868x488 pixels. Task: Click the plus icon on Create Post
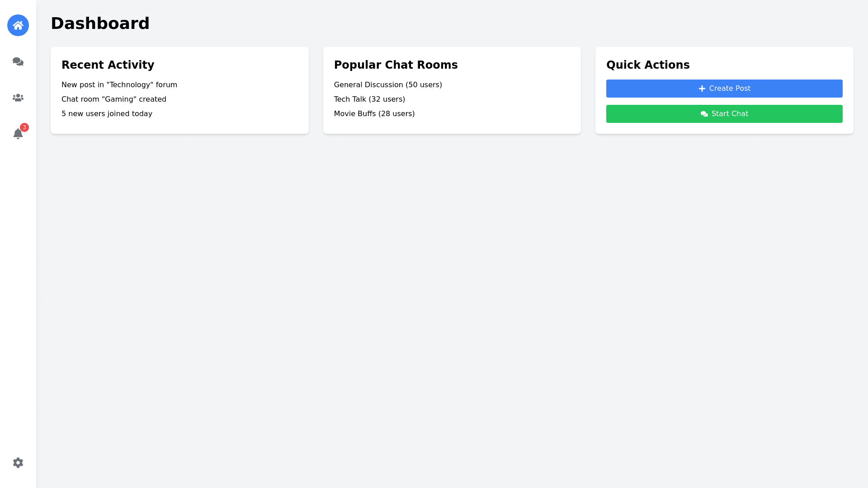[x=702, y=89]
